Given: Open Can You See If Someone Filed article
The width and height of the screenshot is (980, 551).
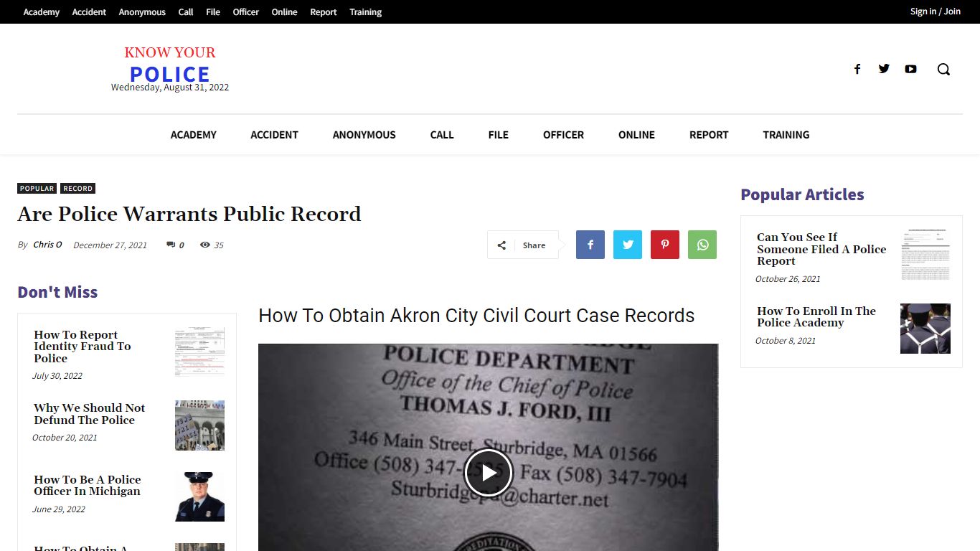Looking at the screenshot, I should [x=821, y=249].
